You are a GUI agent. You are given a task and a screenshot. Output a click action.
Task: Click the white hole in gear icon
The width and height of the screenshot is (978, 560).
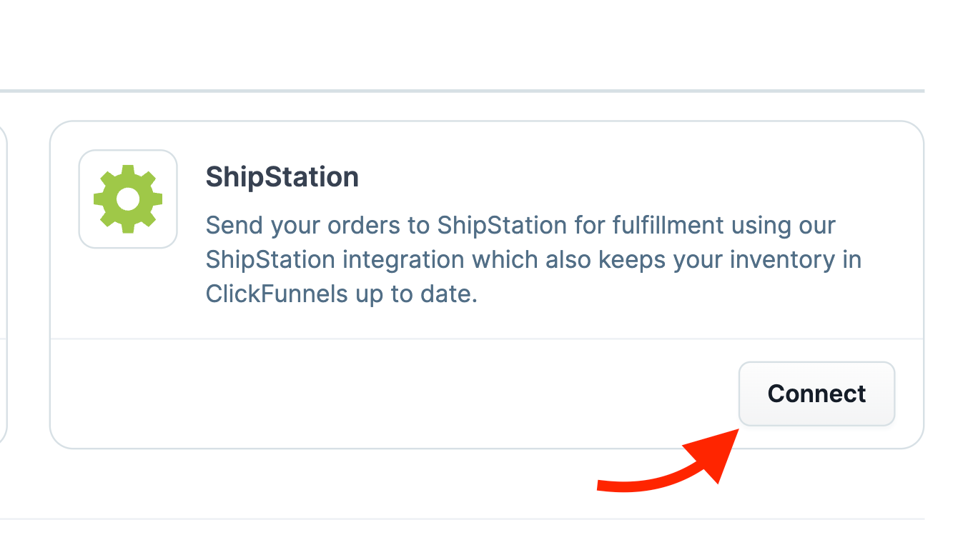128,199
